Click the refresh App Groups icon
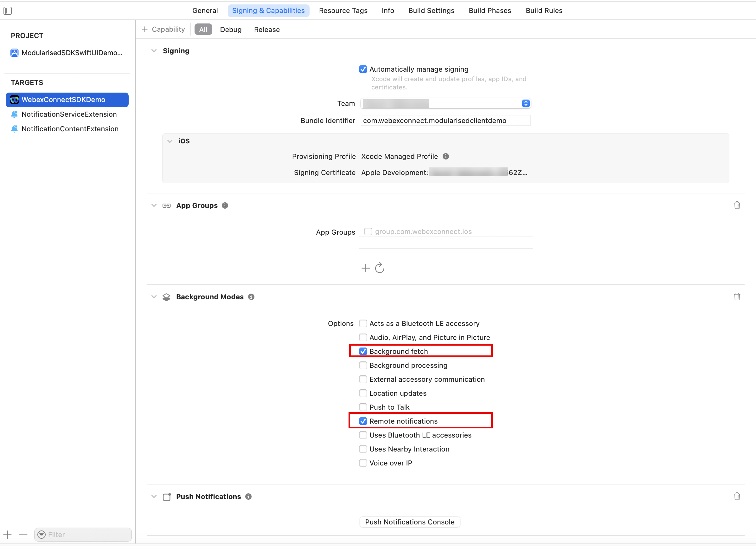Screen dimensions: 756x546 point(379,268)
